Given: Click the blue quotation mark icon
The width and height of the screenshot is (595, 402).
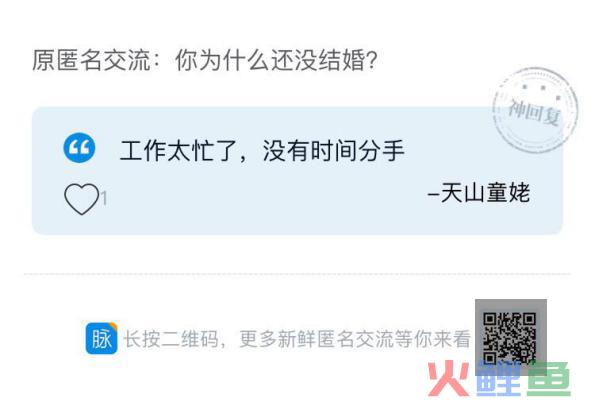Looking at the screenshot, I should click(x=79, y=148).
